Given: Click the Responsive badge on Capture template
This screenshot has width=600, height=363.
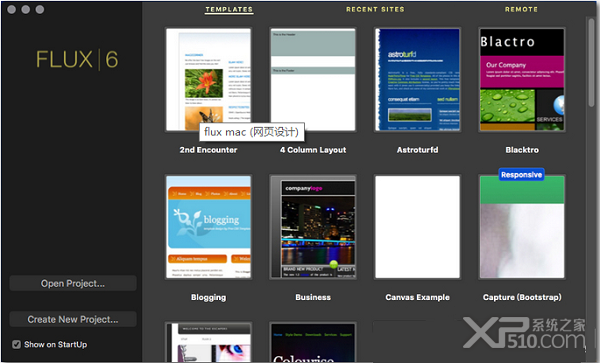Looking at the screenshot, I should (x=522, y=174).
